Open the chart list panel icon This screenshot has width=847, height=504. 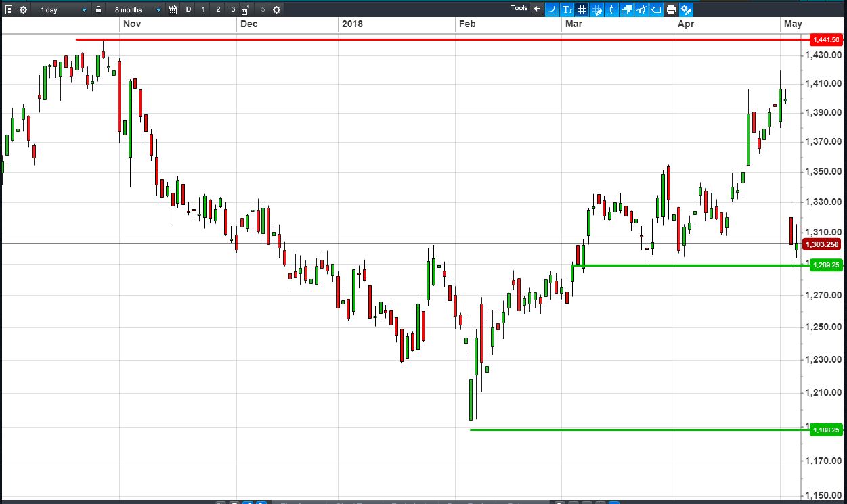point(9,9)
